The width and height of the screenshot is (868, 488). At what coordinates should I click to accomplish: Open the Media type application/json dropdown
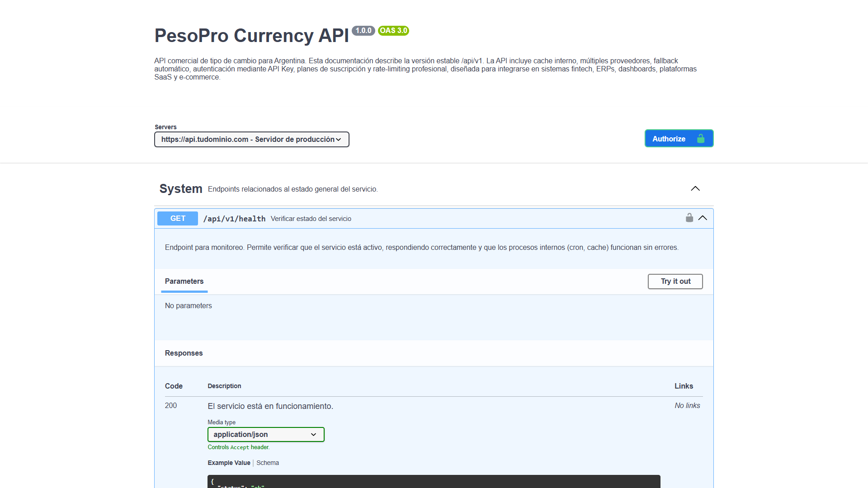pos(266,435)
